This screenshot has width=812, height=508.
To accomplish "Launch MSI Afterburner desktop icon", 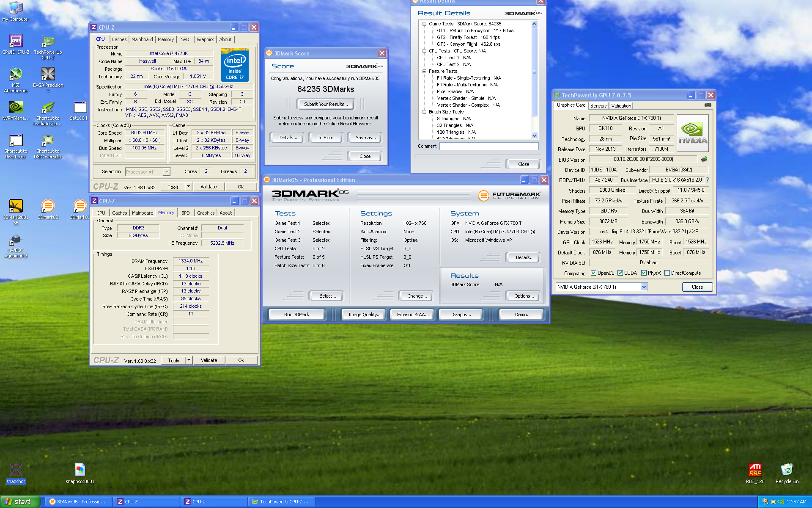I will [x=16, y=80].
